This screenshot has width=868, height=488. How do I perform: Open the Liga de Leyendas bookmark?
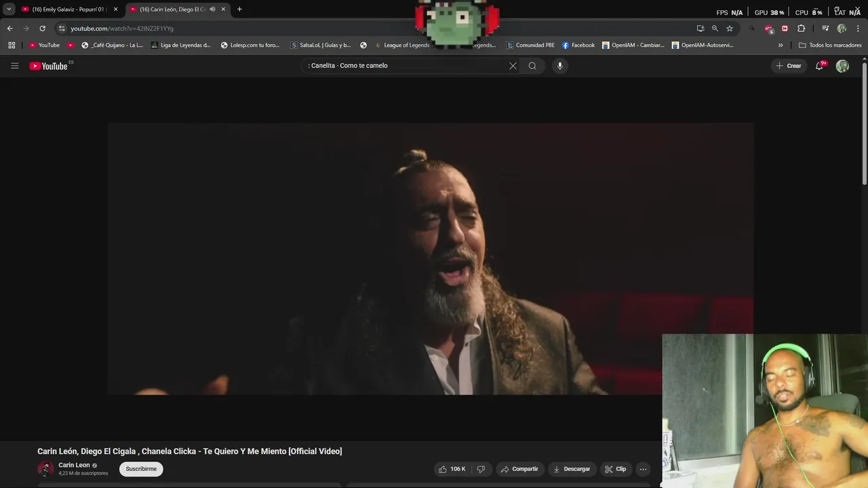(x=180, y=45)
